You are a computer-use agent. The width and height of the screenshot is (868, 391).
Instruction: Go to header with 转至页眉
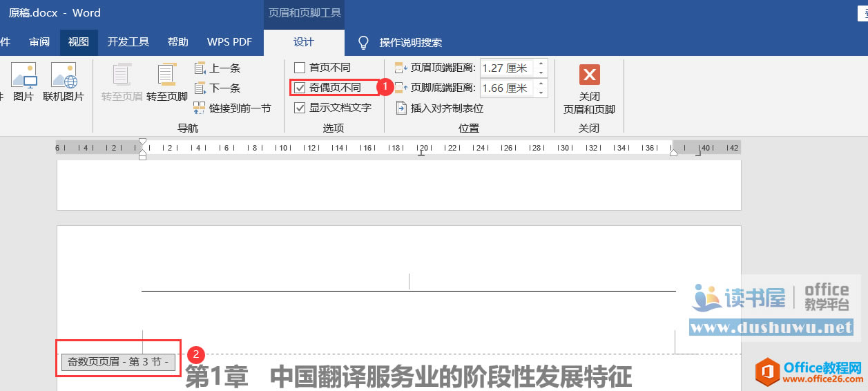pos(122,82)
